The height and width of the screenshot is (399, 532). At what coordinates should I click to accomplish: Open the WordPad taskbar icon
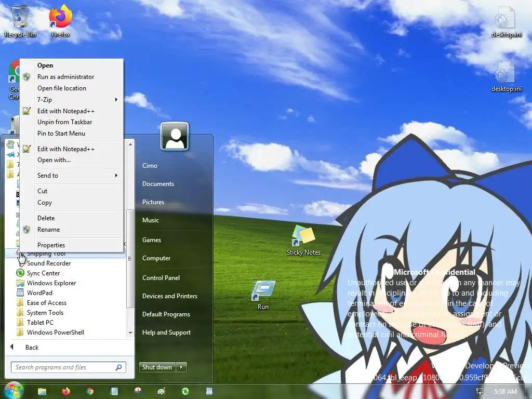pos(209,391)
